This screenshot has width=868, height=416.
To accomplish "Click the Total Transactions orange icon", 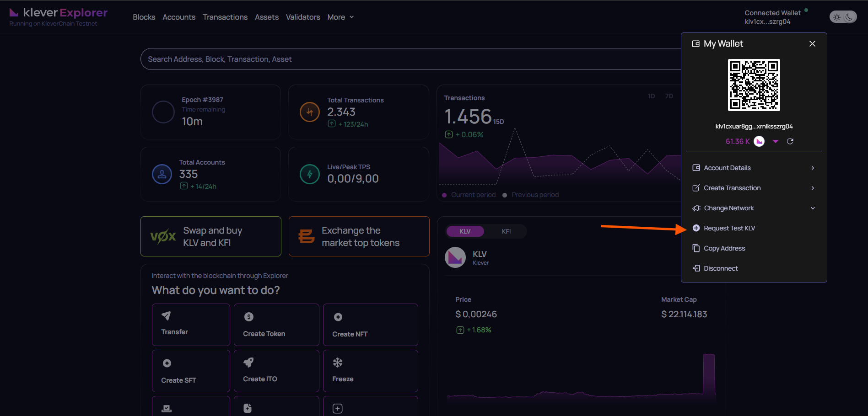I will [x=310, y=112].
